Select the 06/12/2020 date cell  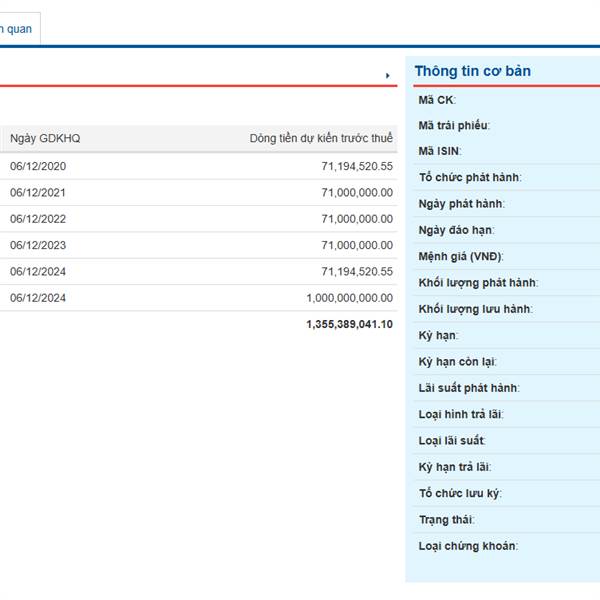pos(38,166)
